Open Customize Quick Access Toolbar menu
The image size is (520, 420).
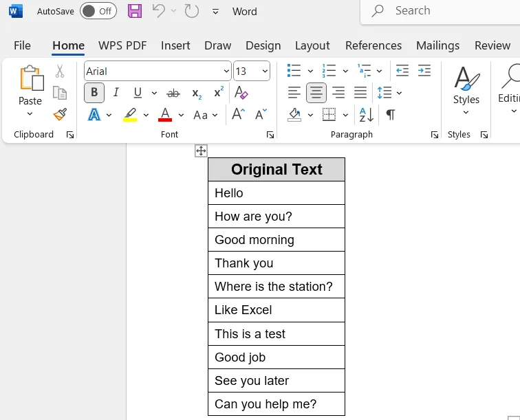point(215,12)
